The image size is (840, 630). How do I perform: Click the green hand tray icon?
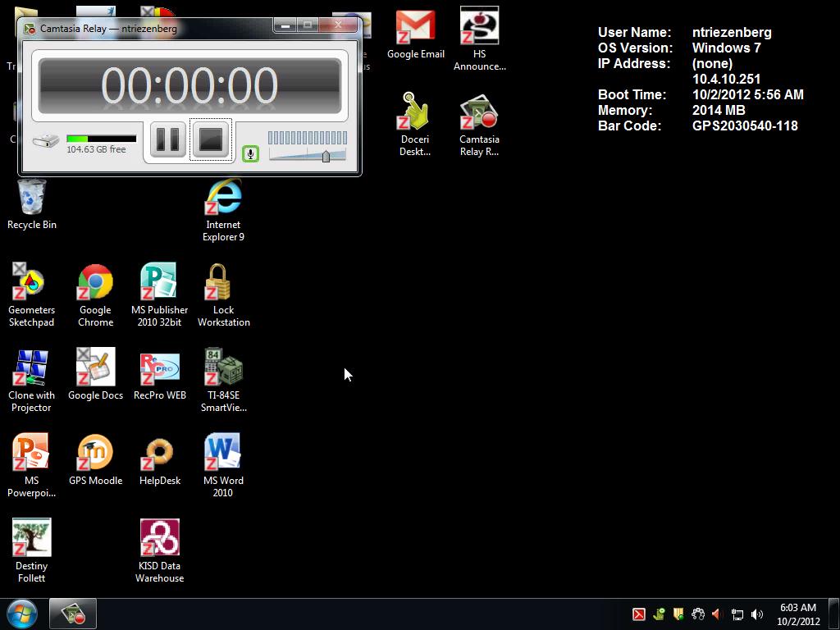pyautogui.click(x=659, y=614)
